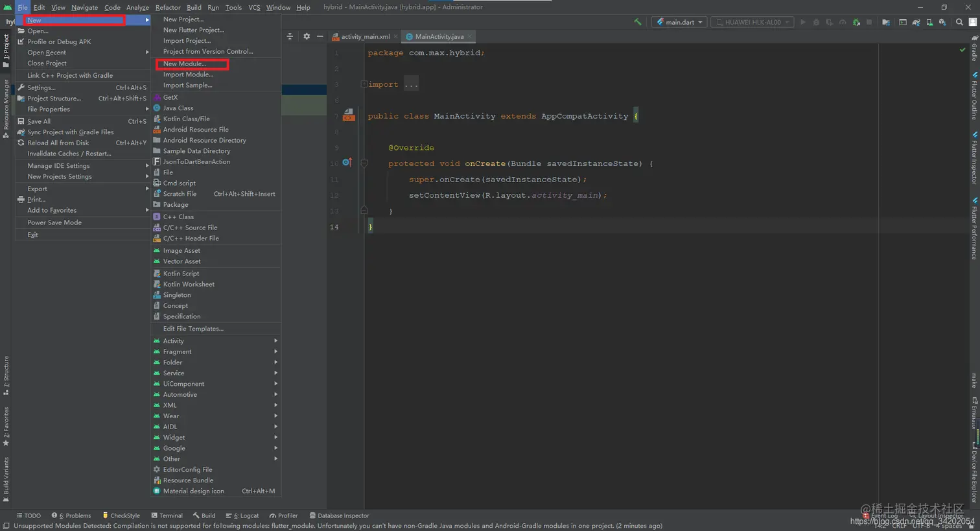Open the AVD Manager toolbar icon
This screenshot has height=531, width=980.
929,22
